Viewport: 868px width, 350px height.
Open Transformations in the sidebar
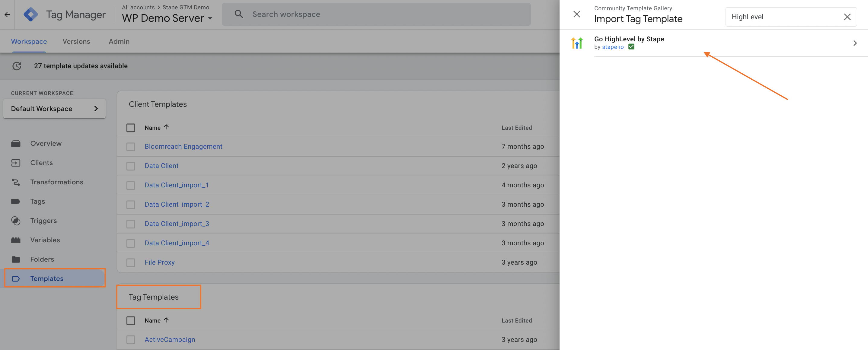tap(57, 182)
